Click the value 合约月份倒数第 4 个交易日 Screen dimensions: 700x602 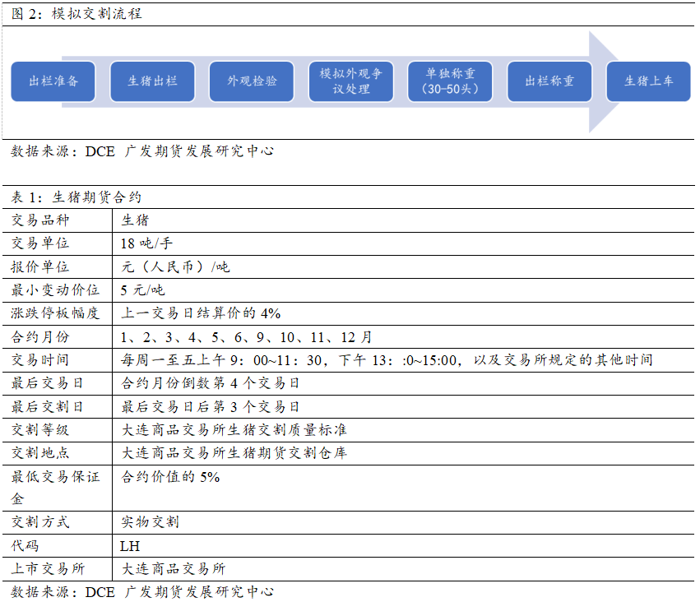(x=210, y=383)
